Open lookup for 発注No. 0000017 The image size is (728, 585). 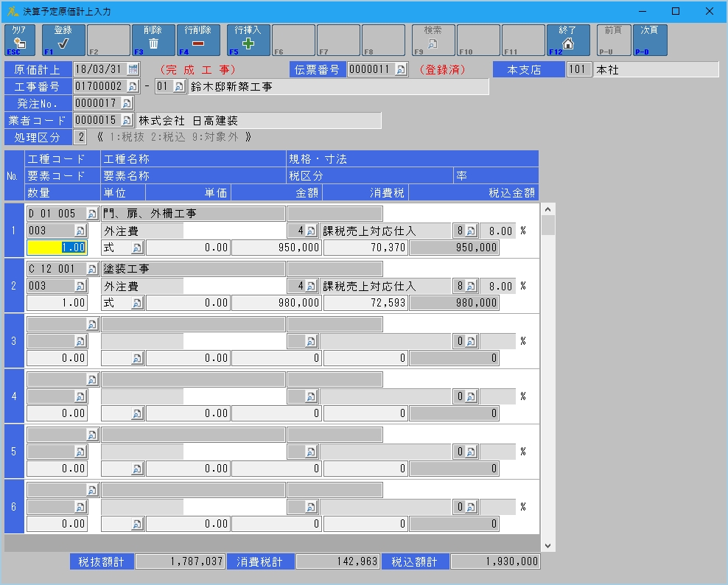click(x=126, y=104)
